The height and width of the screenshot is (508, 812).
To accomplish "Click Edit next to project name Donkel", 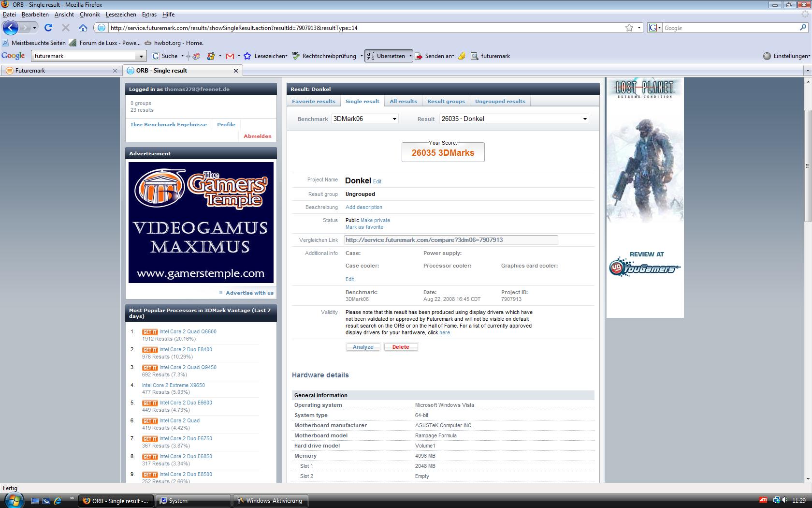I will pyautogui.click(x=377, y=181).
